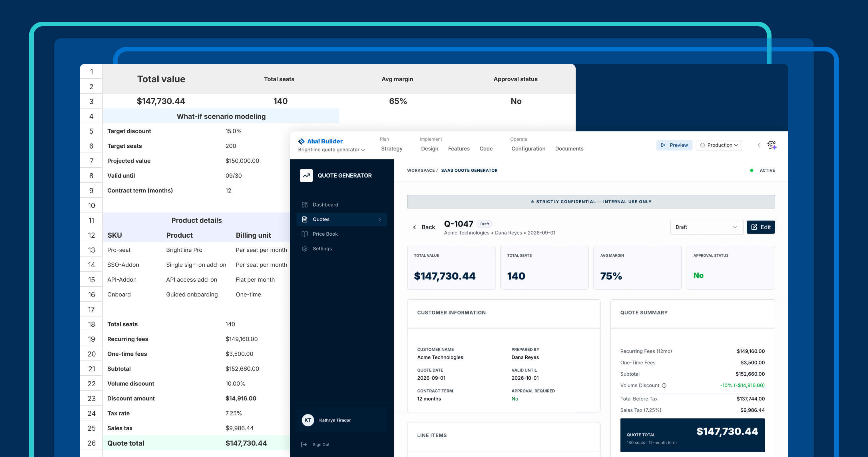Click the dark Quote Total box

(692, 435)
